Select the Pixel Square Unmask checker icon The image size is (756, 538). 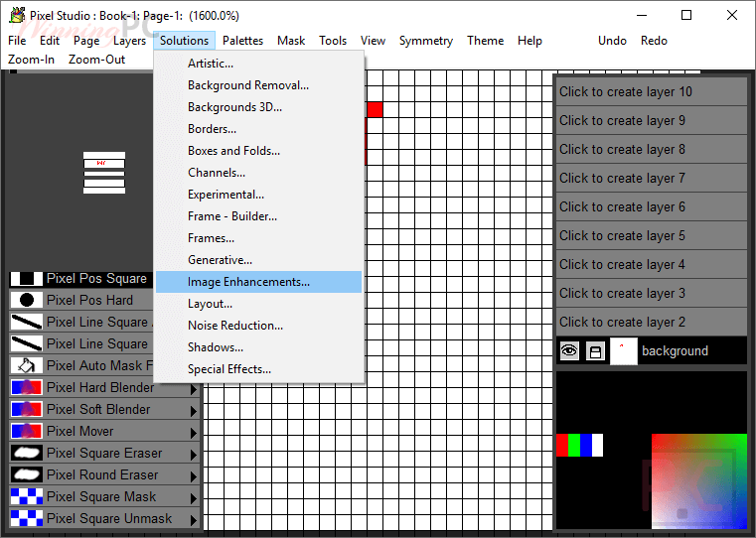(x=27, y=518)
